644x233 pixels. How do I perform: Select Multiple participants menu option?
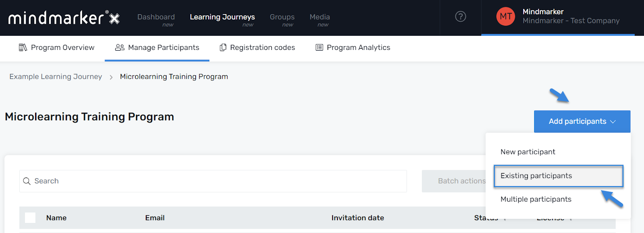[x=536, y=199]
